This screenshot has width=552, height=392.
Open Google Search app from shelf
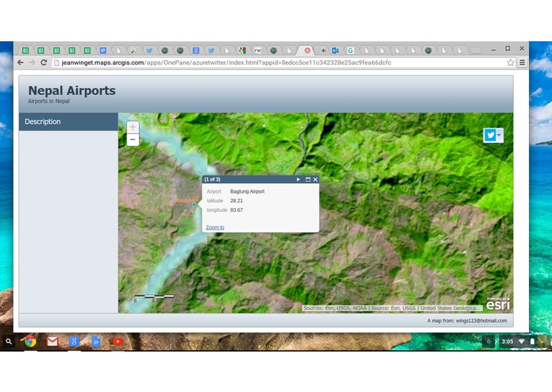coord(74,341)
